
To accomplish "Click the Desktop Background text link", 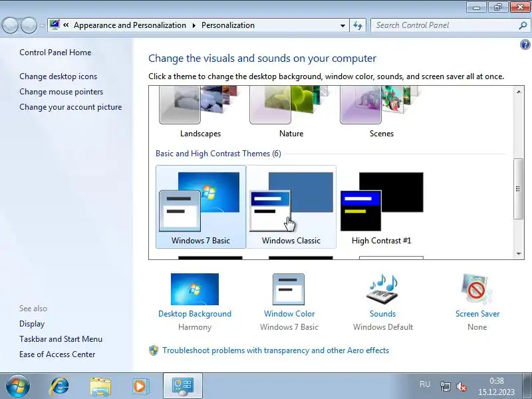I will (195, 314).
